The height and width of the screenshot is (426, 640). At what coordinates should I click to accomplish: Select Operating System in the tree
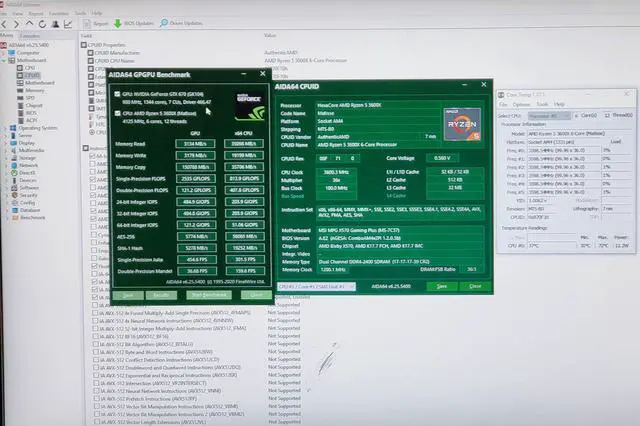point(38,128)
